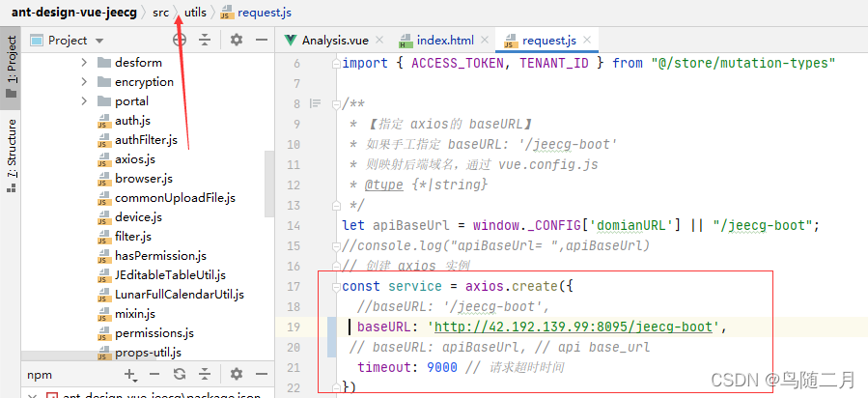Click the utils breadcrumb

click(195, 13)
